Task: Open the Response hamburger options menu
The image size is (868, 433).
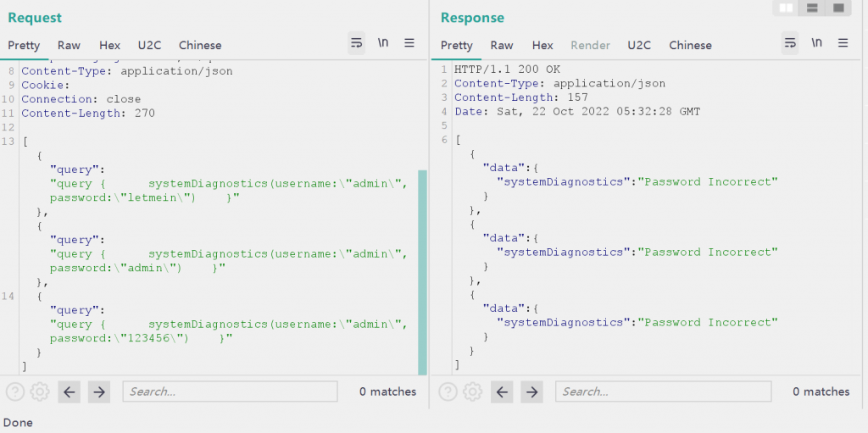Action: 843,43
